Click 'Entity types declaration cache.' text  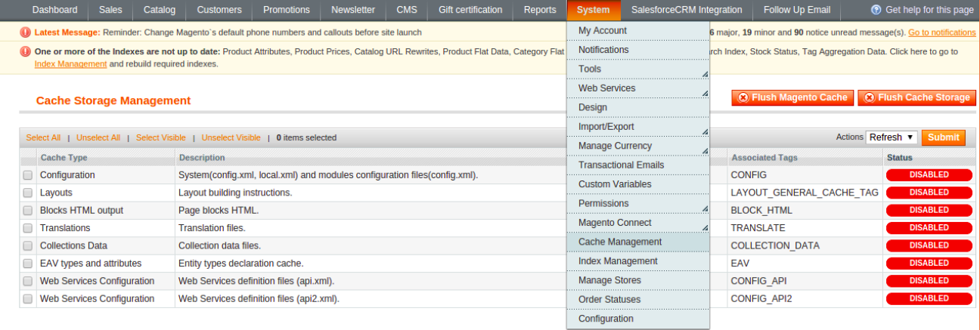click(240, 264)
